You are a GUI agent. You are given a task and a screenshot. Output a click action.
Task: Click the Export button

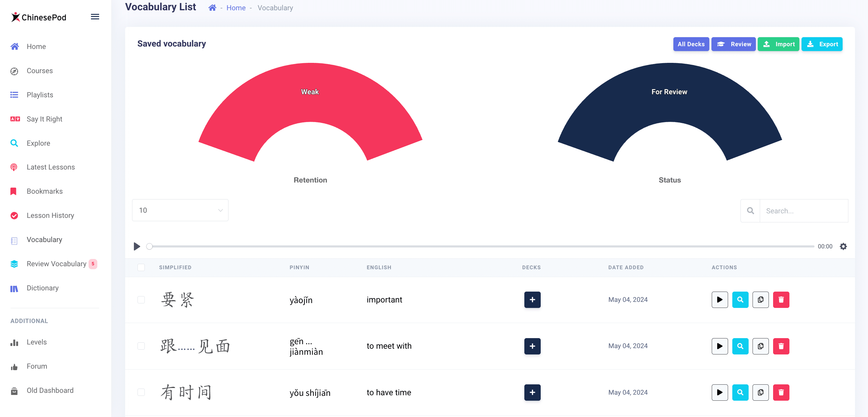(822, 44)
